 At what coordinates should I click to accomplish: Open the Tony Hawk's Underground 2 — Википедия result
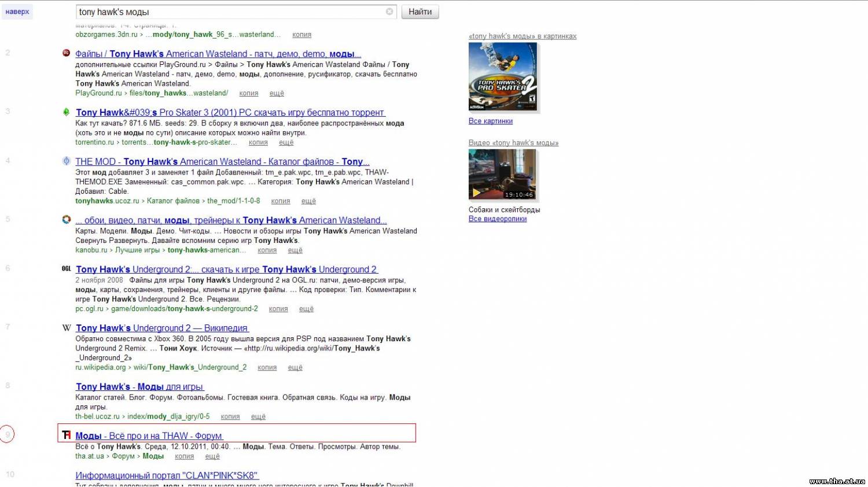162,328
